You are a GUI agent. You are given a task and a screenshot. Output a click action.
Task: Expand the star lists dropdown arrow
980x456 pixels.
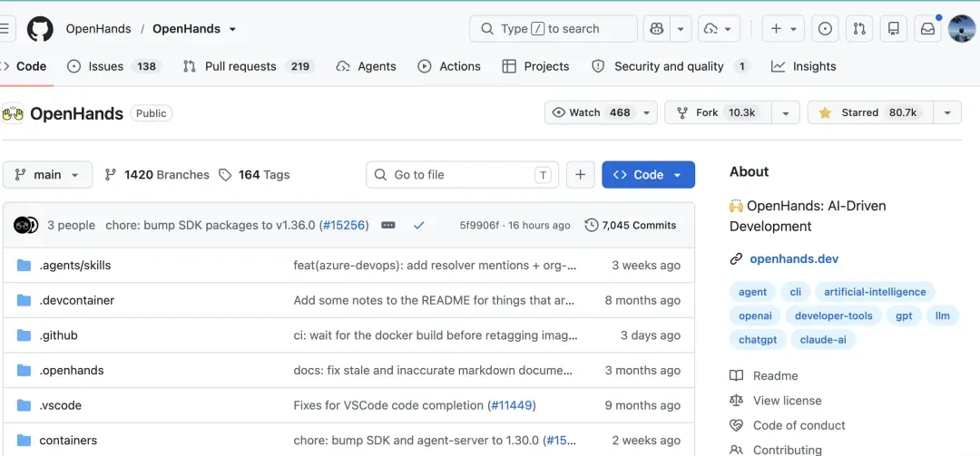tap(947, 112)
